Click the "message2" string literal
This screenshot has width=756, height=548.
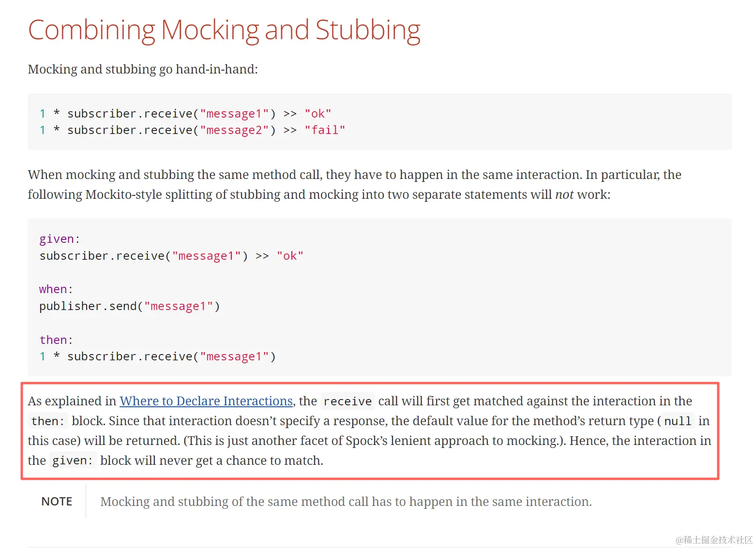click(x=234, y=130)
